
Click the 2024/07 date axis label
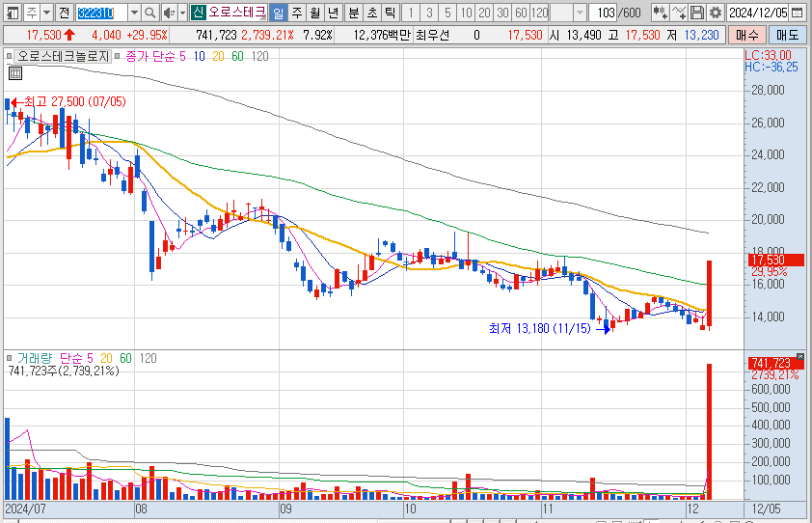[x=25, y=509]
